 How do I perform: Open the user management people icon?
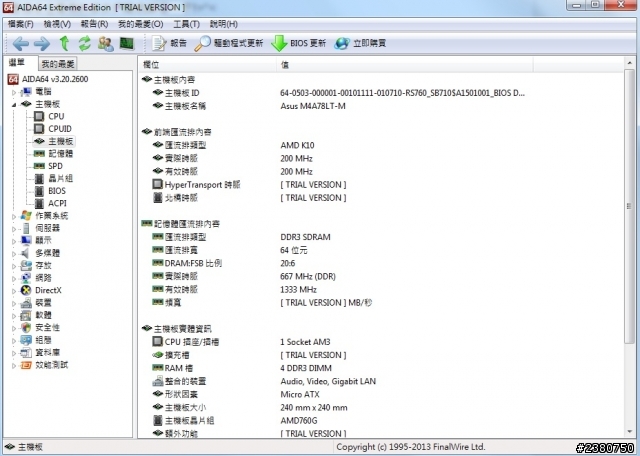(x=106, y=43)
